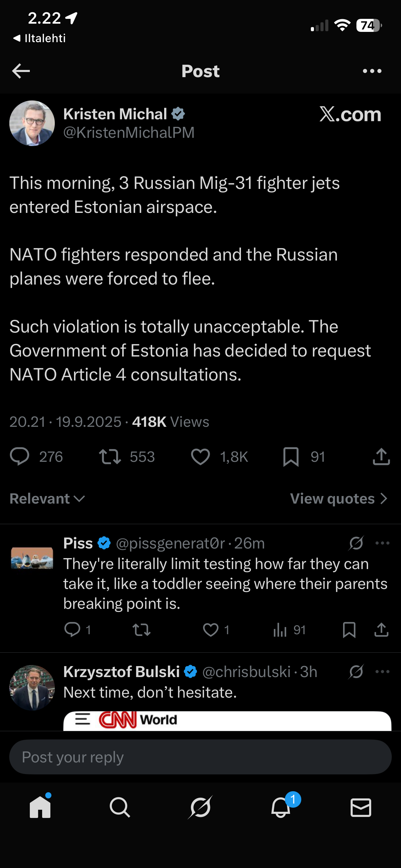Share the main post via upload icon
The image size is (401, 868).
click(381, 457)
